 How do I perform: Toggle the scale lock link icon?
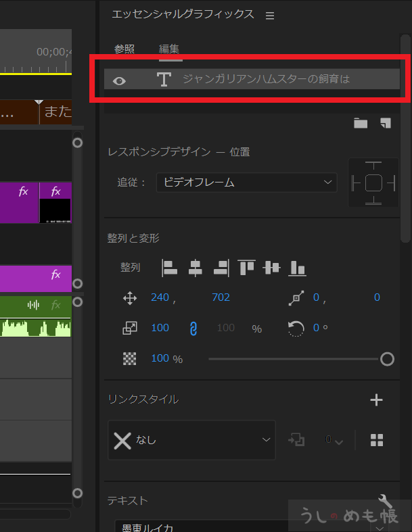point(193,329)
